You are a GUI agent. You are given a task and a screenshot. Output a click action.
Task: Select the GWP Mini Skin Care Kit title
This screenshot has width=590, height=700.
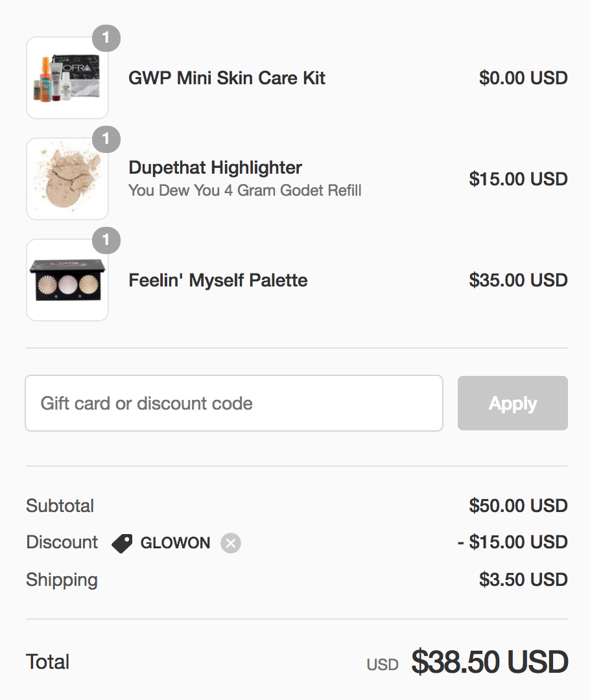click(227, 78)
